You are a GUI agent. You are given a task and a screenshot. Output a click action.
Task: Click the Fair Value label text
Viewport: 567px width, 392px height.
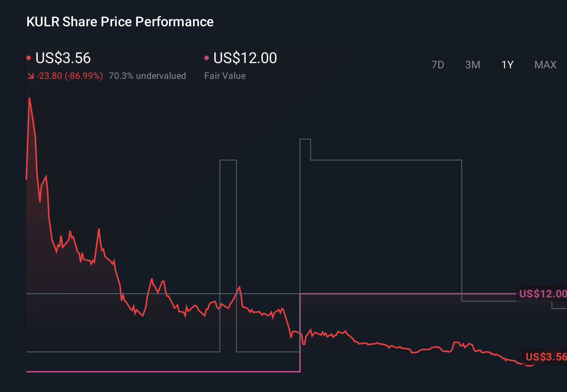click(225, 75)
